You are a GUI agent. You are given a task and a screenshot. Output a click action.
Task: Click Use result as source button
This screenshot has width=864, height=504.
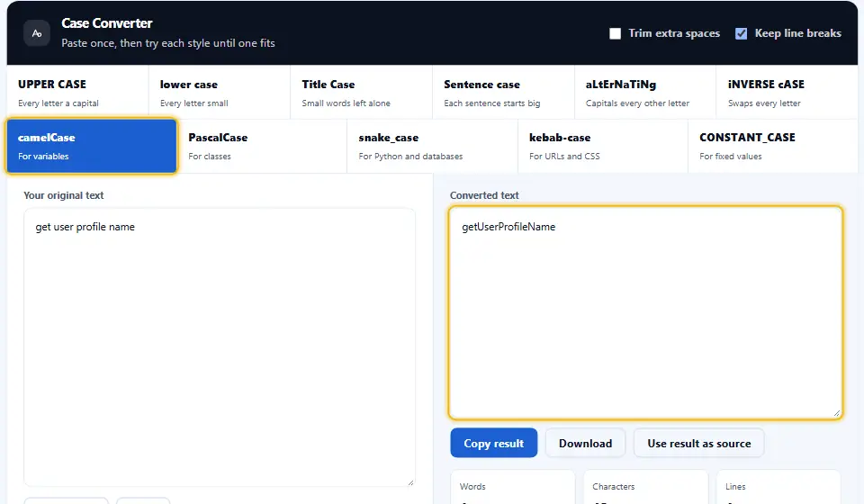pyautogui.click(x=698, y=443)
